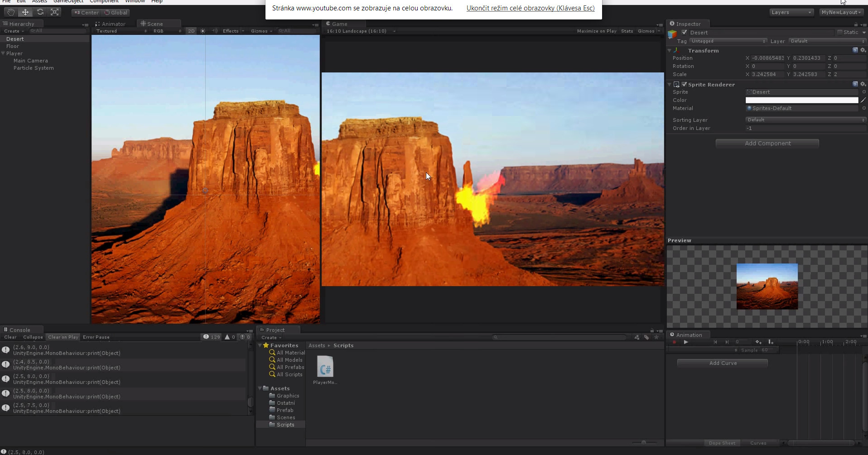
Task: Click the Add Component button
Action: [x=767, y=144]
